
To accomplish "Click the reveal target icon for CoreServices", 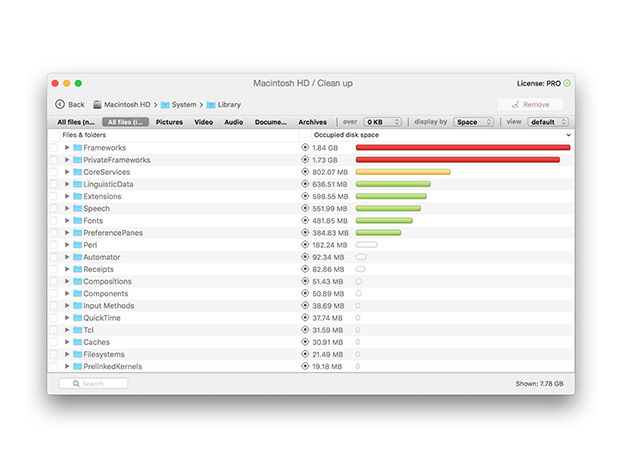I will point(305,172).
